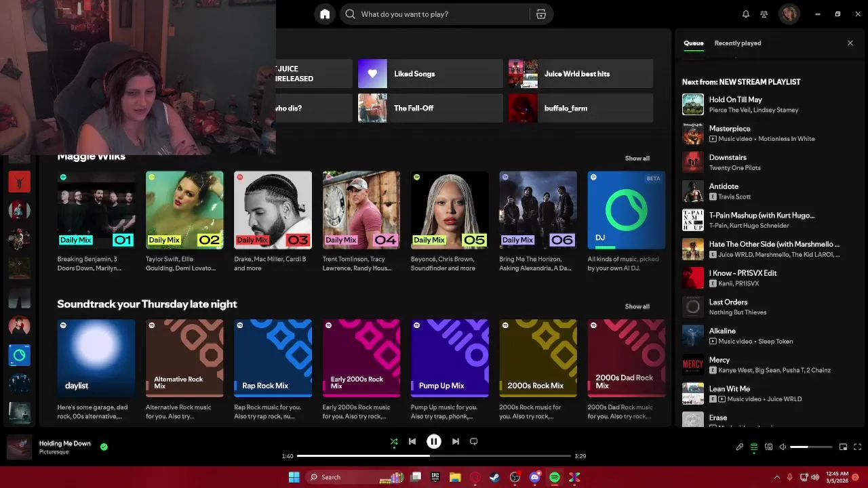Screen dimensions: 868x488
Task: Open Daily Mix 06 with Bring Me The Horizon
Action: (538, 222)
